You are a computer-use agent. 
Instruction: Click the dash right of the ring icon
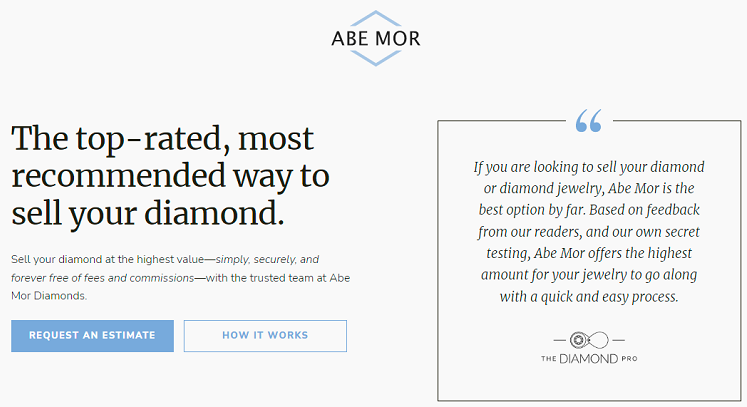[x=618, y=340]
